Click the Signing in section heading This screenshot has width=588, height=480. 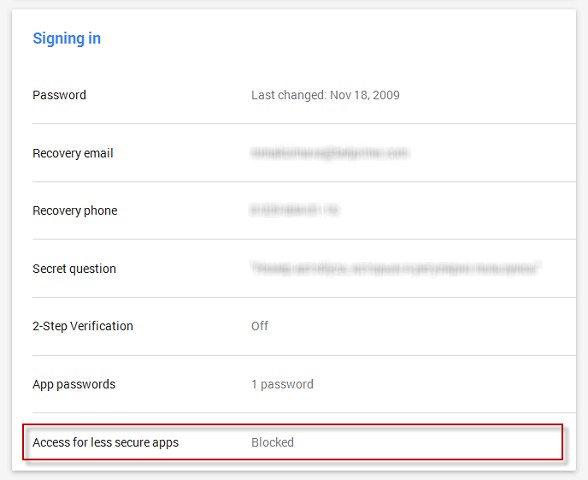[66, 39]
